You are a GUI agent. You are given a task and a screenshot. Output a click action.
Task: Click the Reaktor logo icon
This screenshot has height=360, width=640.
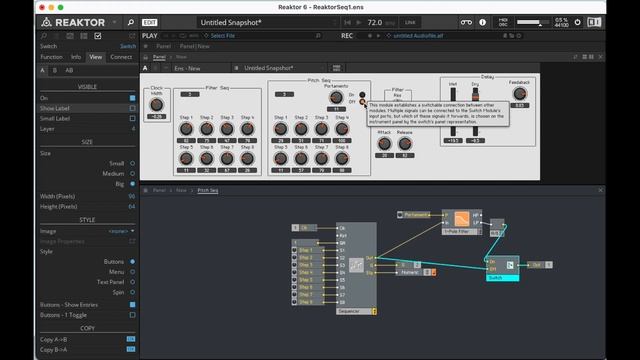(x=47, y=22)
